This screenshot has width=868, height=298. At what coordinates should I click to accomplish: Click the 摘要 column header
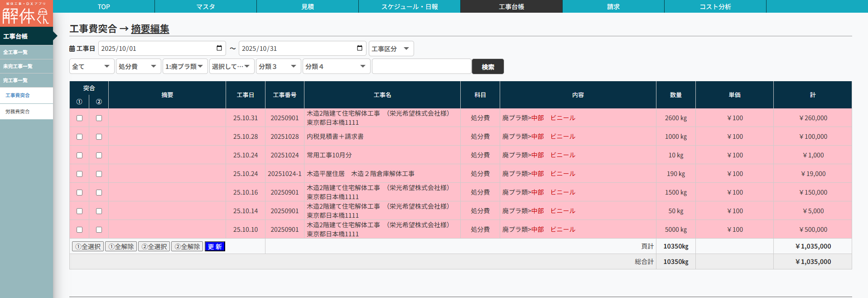(x=167, y=95)
